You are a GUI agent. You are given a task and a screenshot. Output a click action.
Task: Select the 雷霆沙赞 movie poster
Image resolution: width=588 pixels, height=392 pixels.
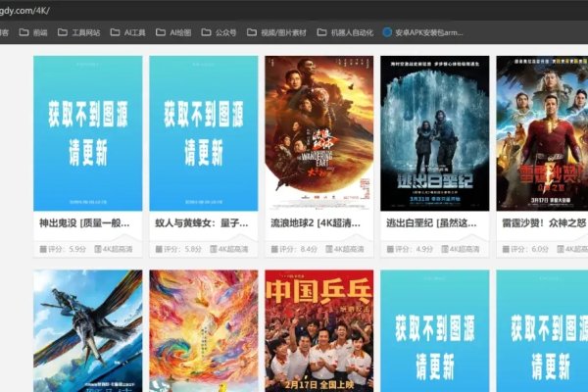tap(542, 133)
